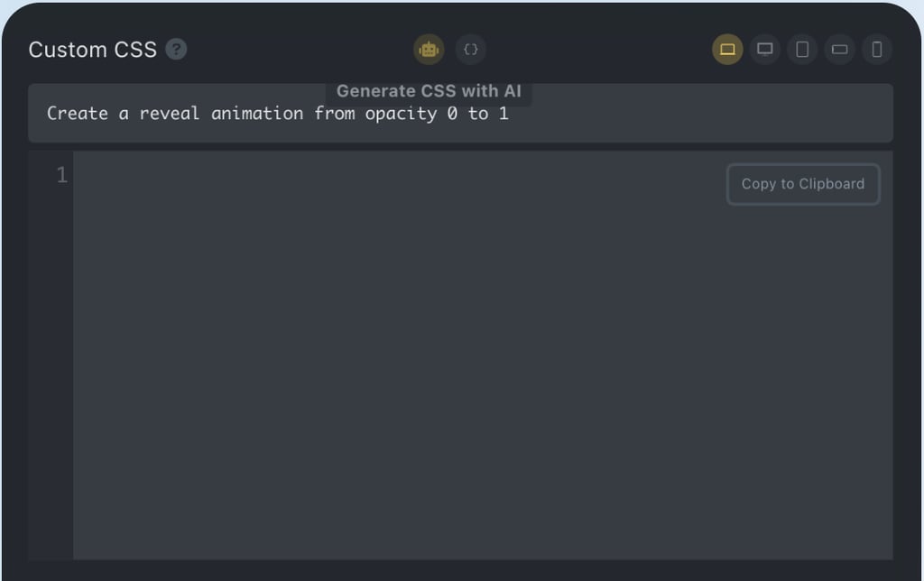Screen dimensions: 924x581
Task: Place cursor on the word animation
Action: pos(257,113)
